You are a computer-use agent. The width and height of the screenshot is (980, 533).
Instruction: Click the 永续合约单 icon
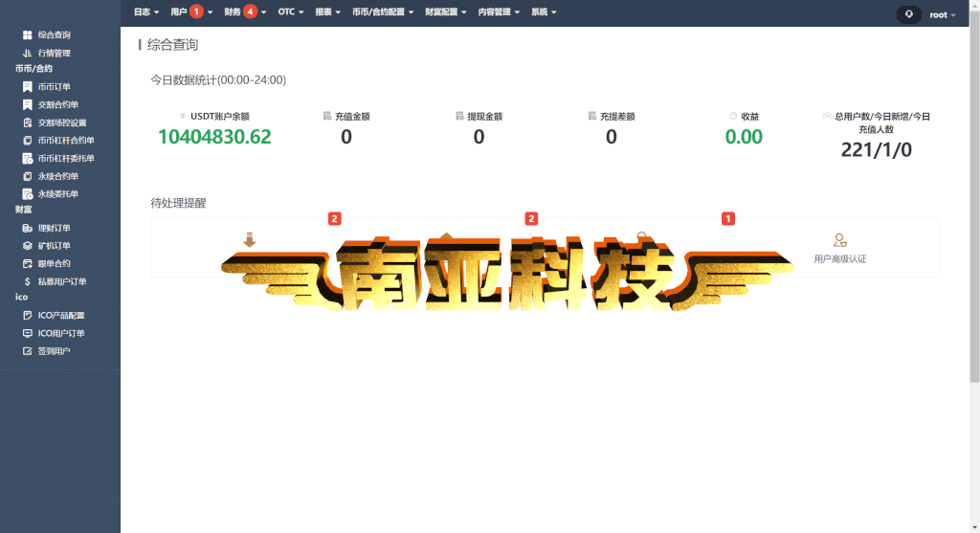click(28, 176)
